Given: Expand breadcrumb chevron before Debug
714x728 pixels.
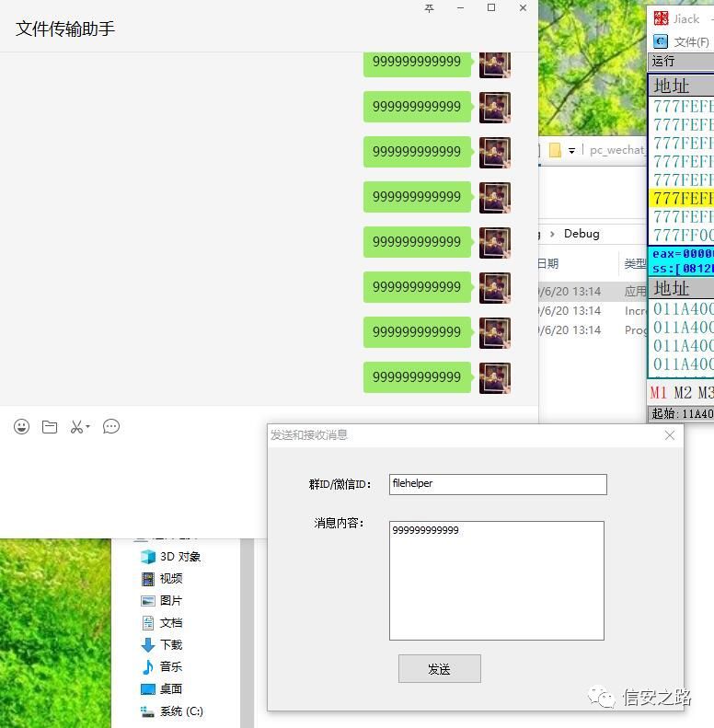Looking at the screenshot, I should click(552, 234).
